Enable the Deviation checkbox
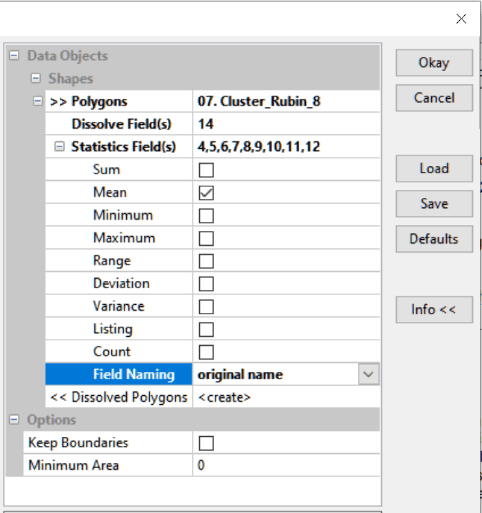This screenshot has height=513, width=482. pyautogui.click(x=206, y=284)
